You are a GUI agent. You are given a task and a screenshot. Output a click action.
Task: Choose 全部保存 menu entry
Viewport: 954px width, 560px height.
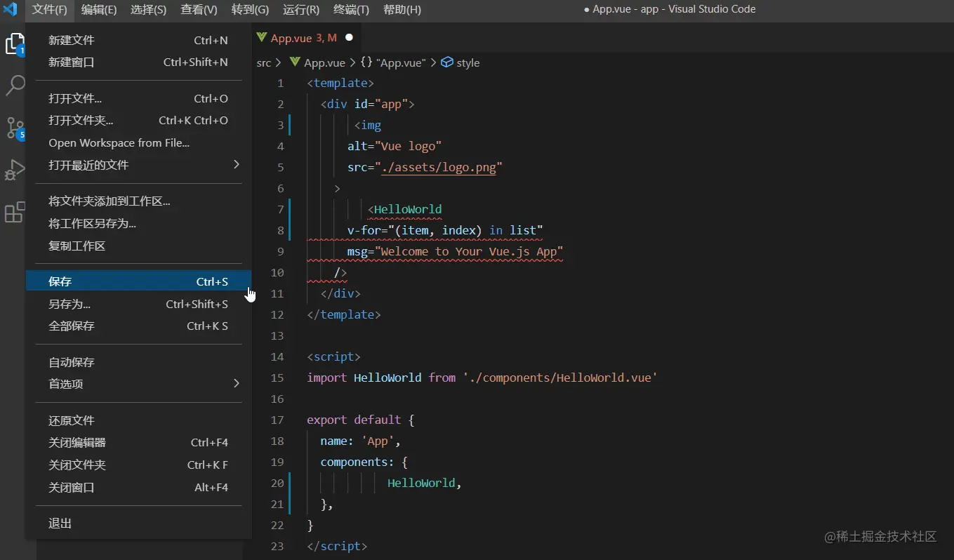tap(138, 326)
